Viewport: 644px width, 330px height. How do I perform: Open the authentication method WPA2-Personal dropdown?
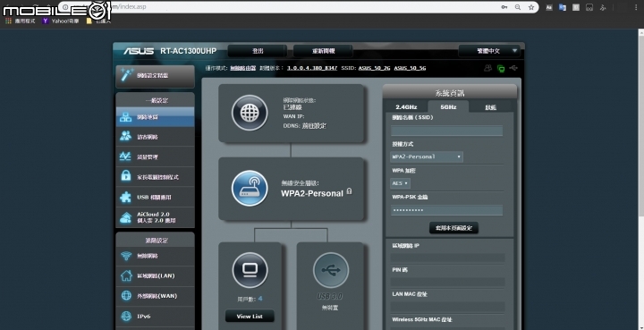click(x=427, y=157)
